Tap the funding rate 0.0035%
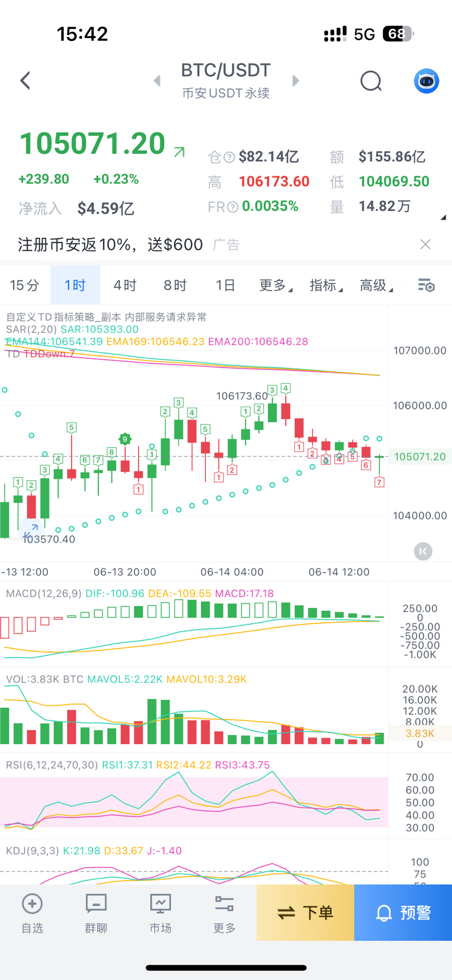The height and width of the screenshot is (980, 452). (x=270, y=206)
